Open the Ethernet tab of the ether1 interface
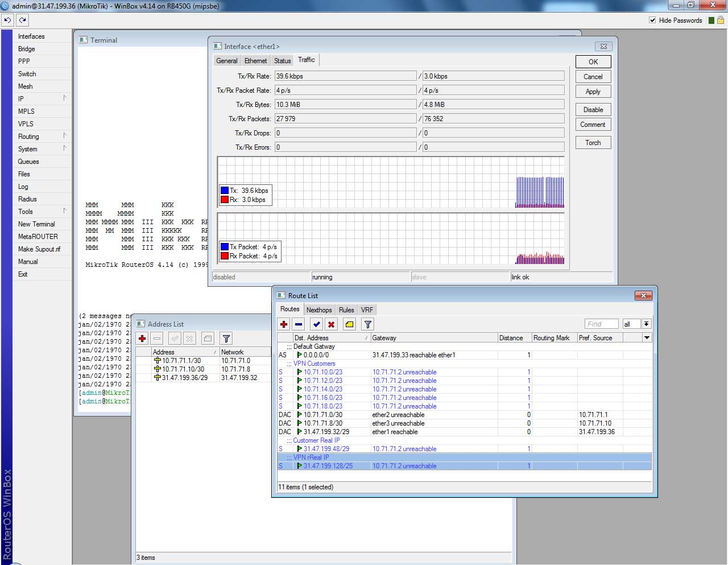Screen dimensions: 728x565 pyautogui.click(x=255, y=61)
